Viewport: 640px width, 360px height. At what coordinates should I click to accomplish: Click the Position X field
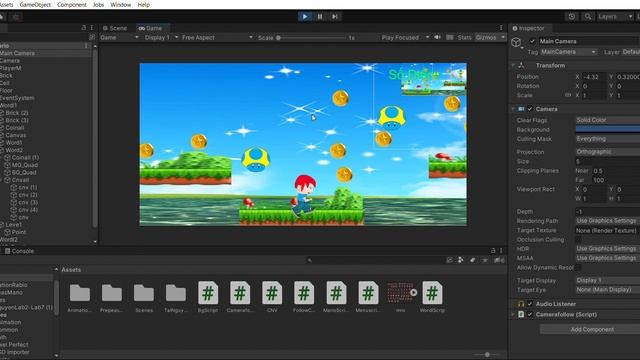(x=594, y=77)
